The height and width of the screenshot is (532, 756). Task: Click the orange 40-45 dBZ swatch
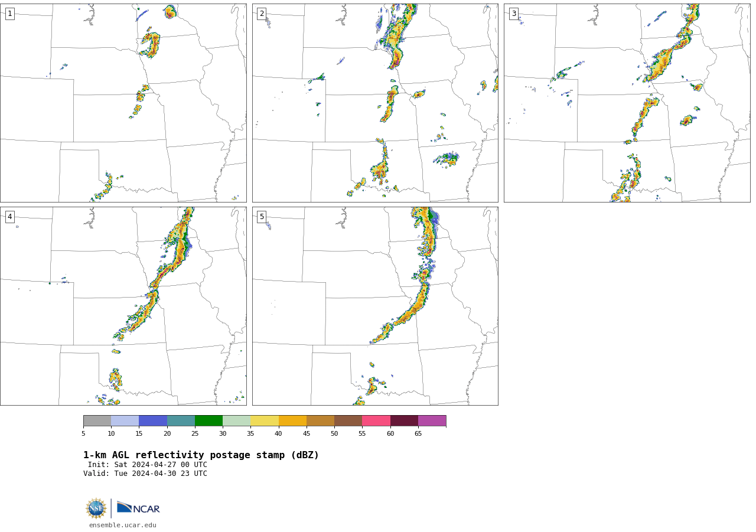292,421
